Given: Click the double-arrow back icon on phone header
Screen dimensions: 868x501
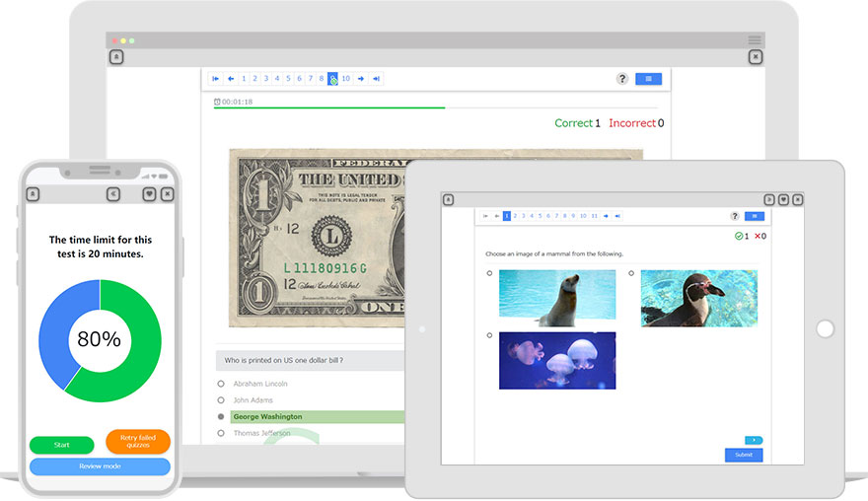Looking at the screenshot, I should 113,194.
